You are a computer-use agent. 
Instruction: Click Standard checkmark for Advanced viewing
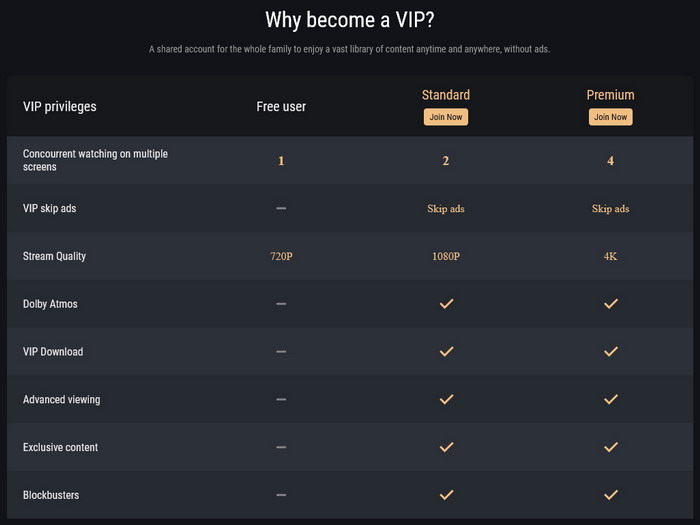(x=446, y=399)
